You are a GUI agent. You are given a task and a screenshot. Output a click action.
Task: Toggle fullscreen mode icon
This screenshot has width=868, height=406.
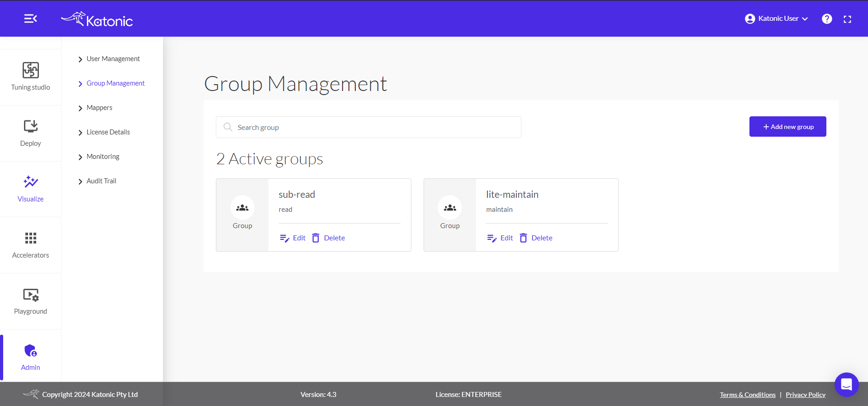click(x=848, y=19)
